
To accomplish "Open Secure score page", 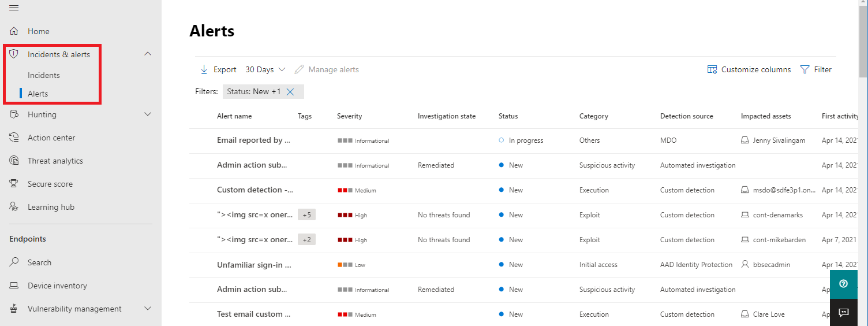I will 50,184.
